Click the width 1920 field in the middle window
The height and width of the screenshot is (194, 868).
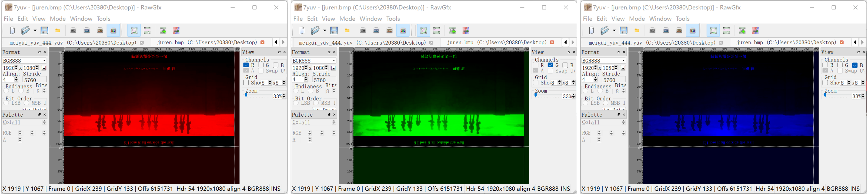298,68
